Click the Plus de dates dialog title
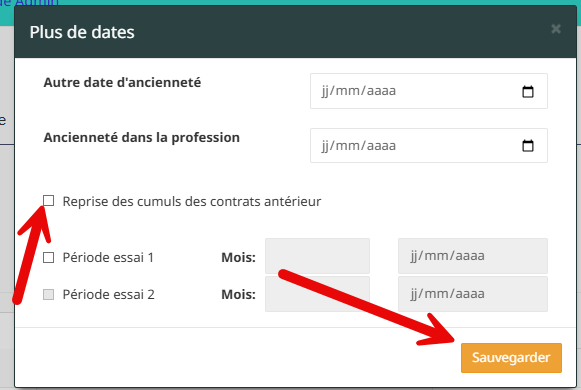This screenshot has width=581, height=390. [x=82, y=32]
